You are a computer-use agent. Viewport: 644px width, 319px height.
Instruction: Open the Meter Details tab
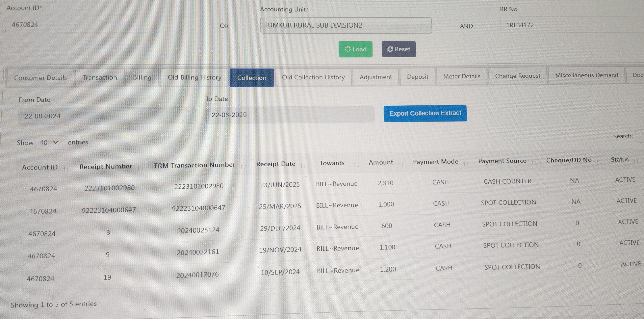click(x=461, y=76)
